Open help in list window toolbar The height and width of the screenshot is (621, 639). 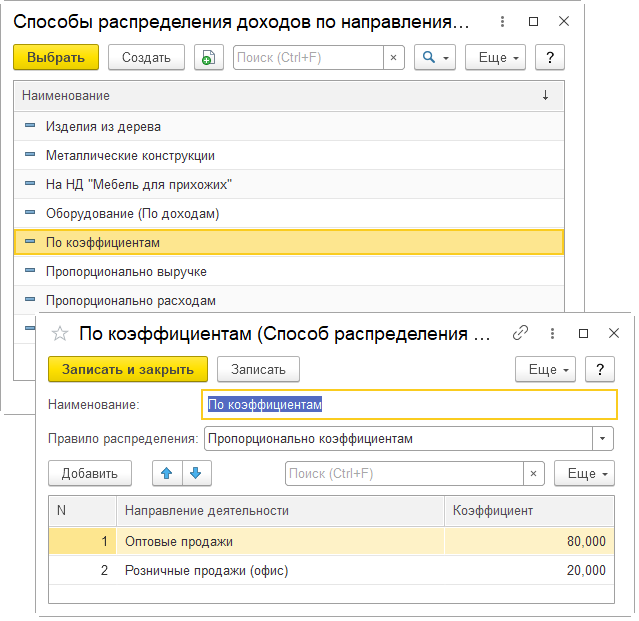pos(550,57)
